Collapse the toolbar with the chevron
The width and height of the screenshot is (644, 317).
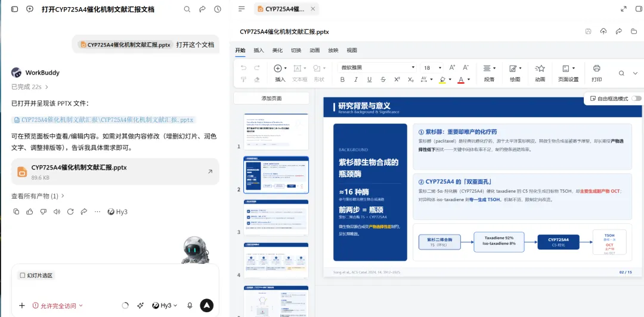coord(634,73)
